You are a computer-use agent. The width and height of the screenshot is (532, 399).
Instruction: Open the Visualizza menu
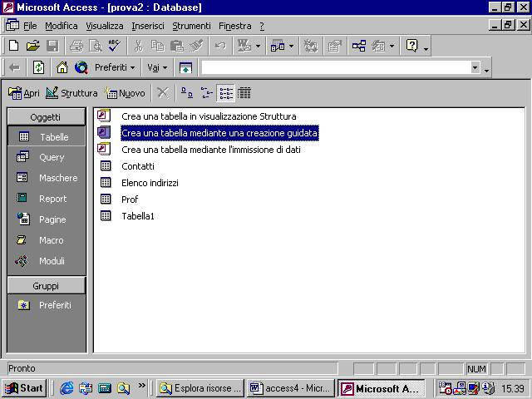click(x=105, y=26)
